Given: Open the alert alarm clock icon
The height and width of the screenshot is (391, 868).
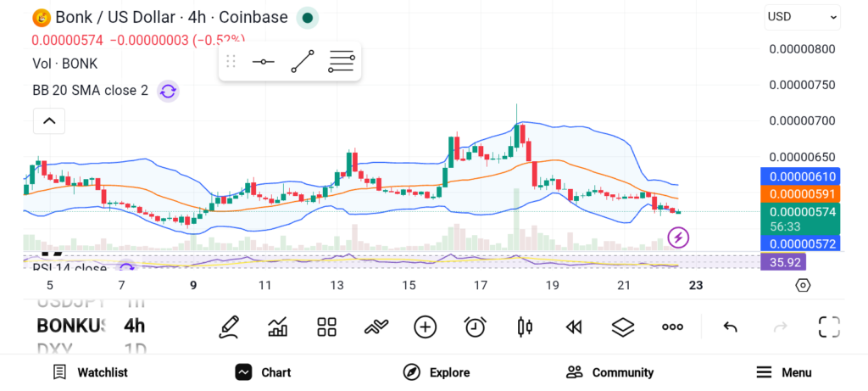Looking at the screenshot, I should coord(476,327).
